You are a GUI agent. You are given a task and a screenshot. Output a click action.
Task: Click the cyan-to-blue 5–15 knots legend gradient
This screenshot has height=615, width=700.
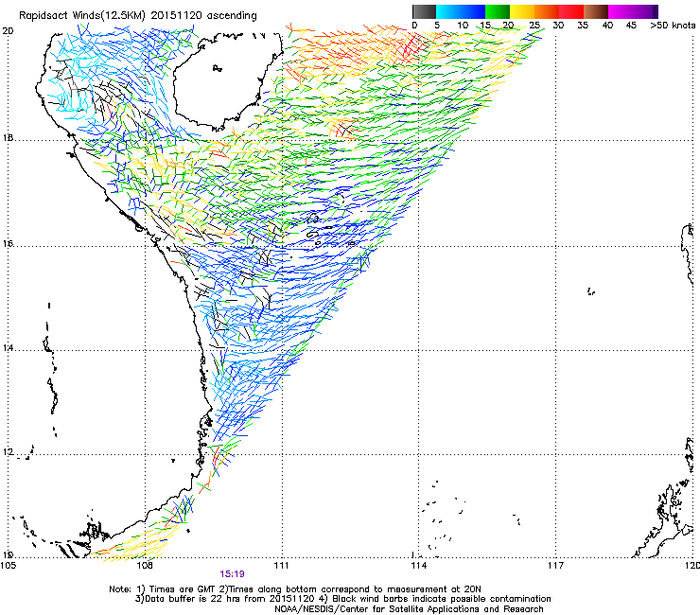tap(461, 11)
